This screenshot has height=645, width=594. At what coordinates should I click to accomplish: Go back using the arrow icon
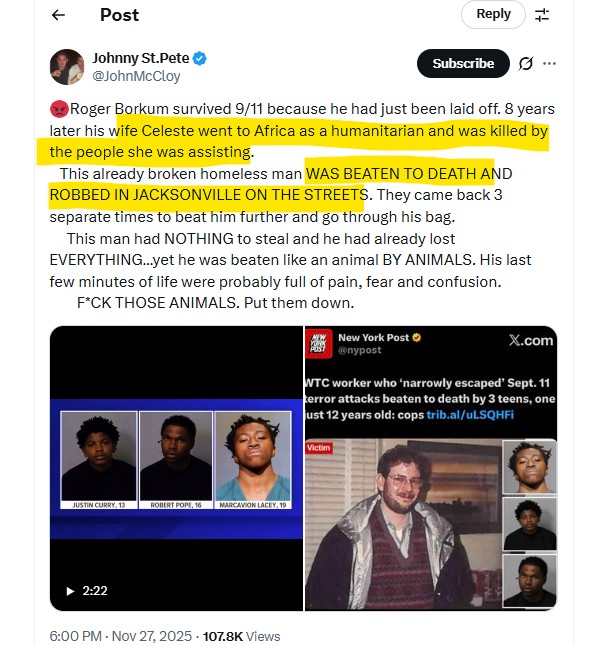[58, 15]
